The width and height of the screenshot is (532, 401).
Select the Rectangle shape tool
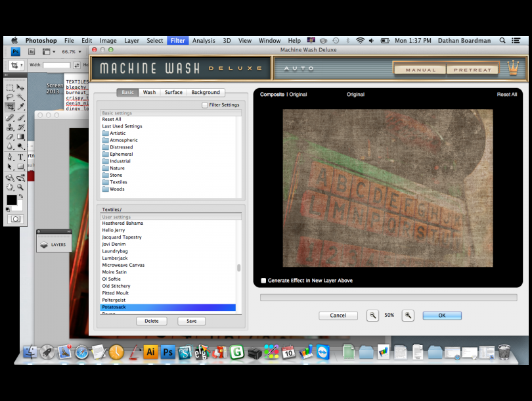(x=20, y=167)
